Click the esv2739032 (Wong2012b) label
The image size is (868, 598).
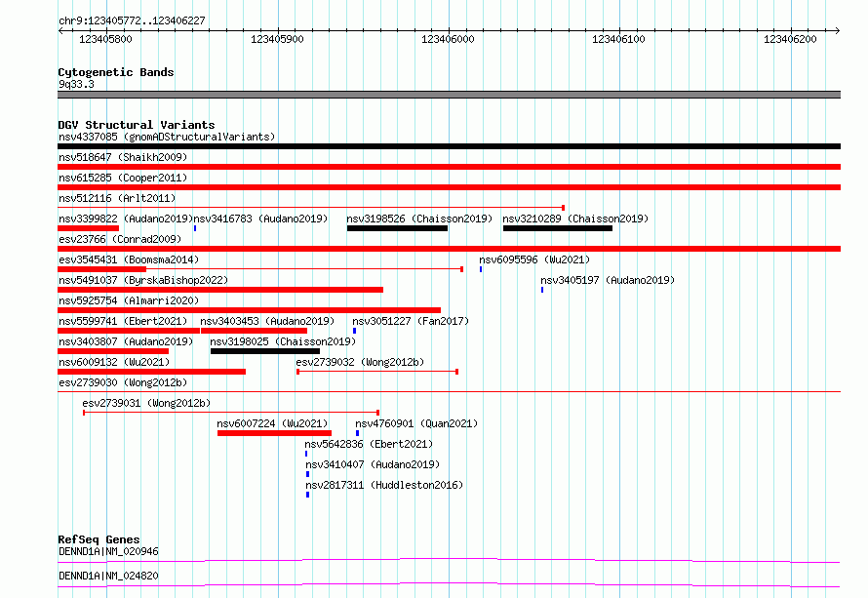(361, 362)
